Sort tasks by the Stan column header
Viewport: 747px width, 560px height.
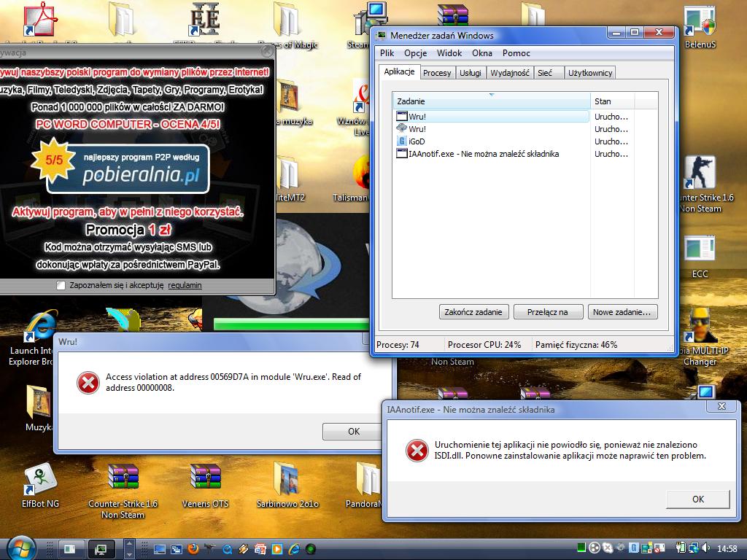(612, 101)
